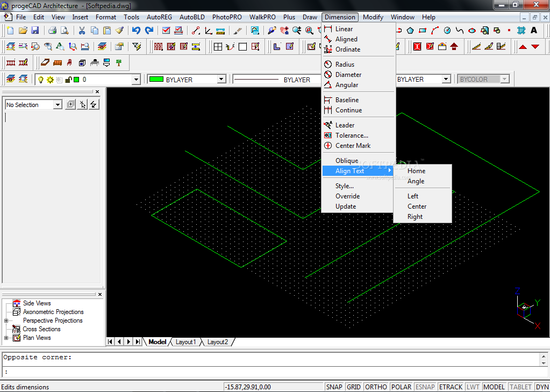Toggle LWT lineweight display
The height and width of the screenshot is (392, 550).
(473, 387)
